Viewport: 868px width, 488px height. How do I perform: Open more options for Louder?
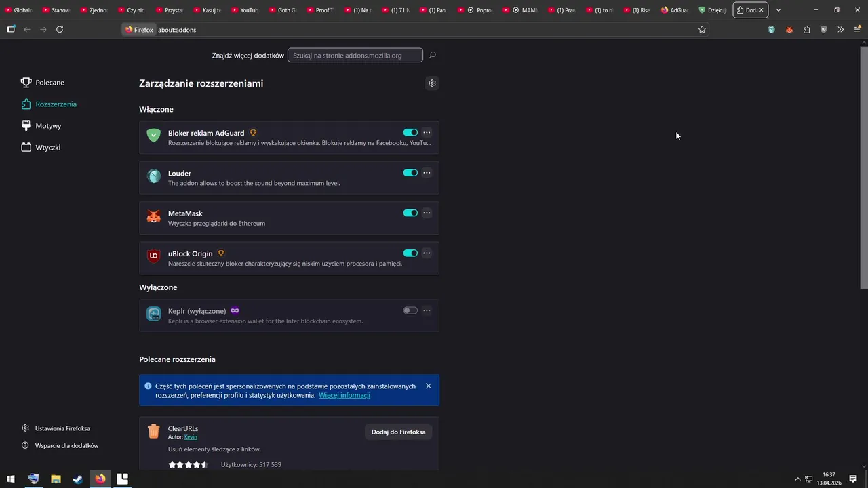coord(427,173)
